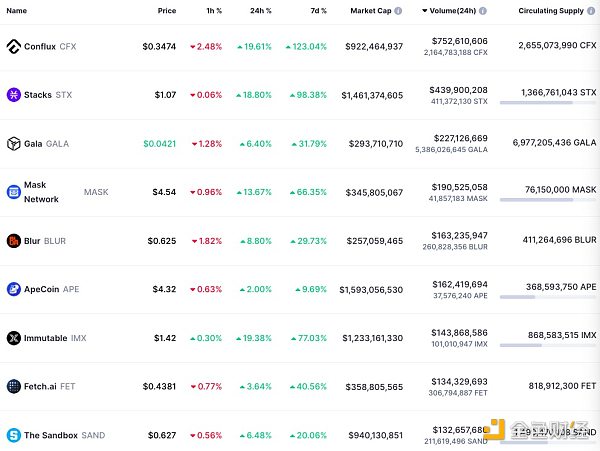Click The Sandbox logo icon
The image size is (600, 451).
click(14, 435)
